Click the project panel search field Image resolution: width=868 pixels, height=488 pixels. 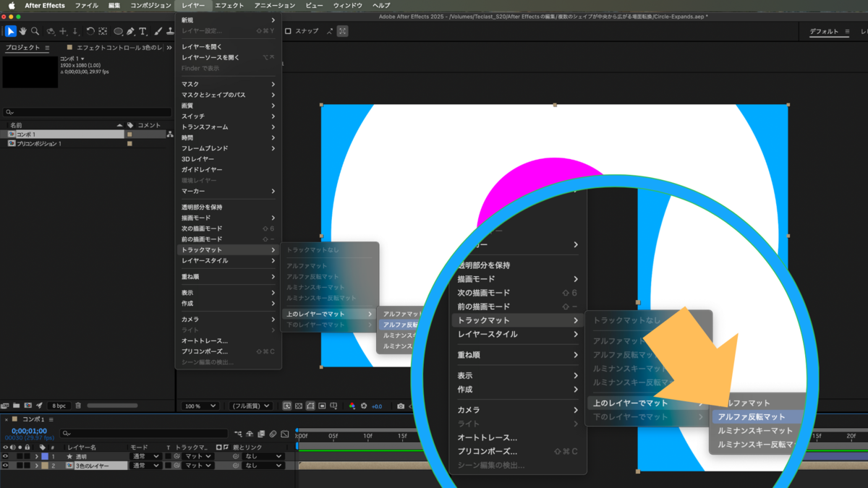[x=88, y=112]
